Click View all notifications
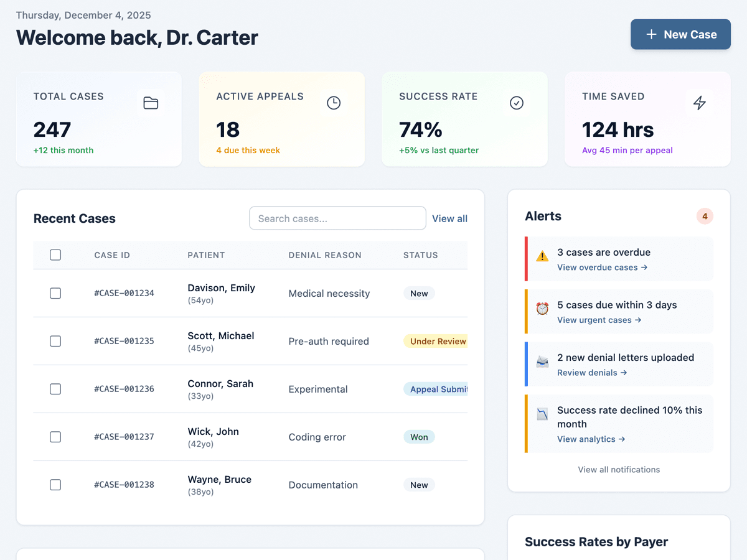The image size is (747, 560). click(618, 470)
